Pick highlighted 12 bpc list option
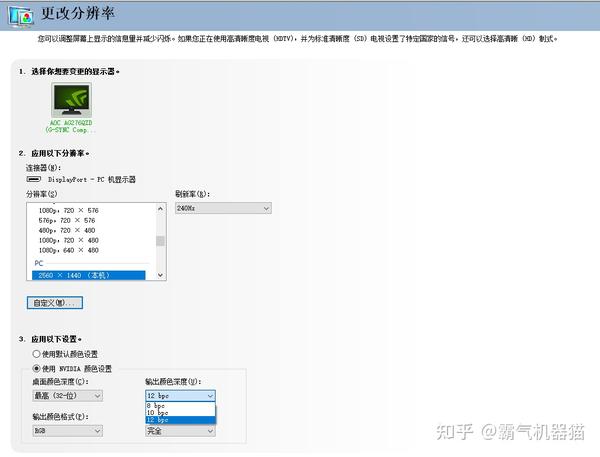The width and height of the screenshot is (600, 457). point(180,420)
